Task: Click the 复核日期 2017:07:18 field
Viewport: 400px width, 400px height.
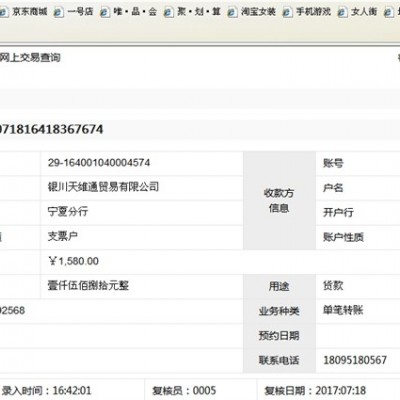Action: click(315, 390)
